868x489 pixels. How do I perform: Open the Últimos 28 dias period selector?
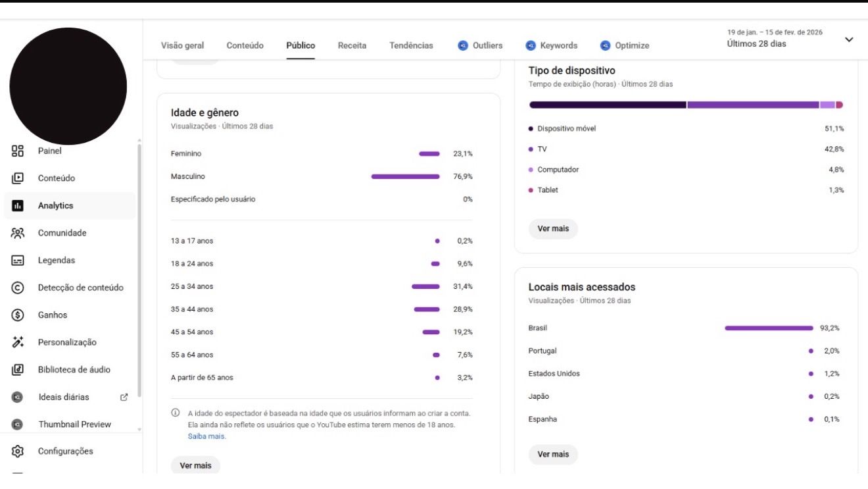coord(756,44)
